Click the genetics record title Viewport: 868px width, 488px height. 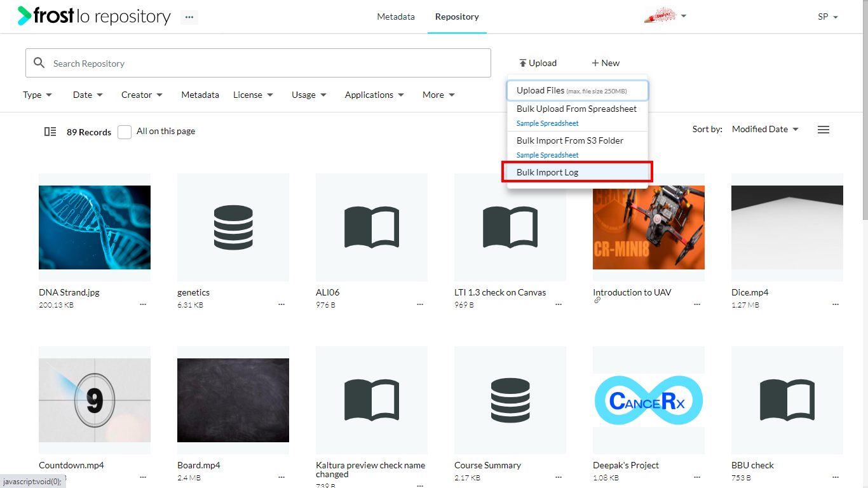tap(193, 292)
